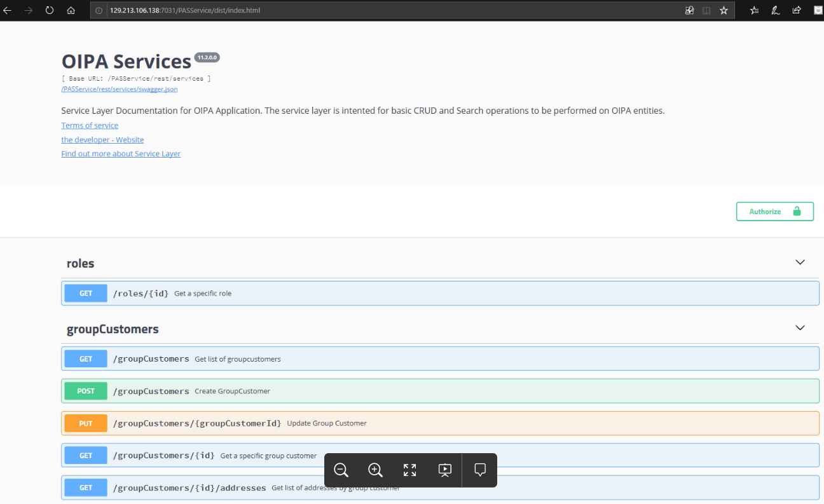The height and width of the screenshot is (504, 824).
Task: Click the roles section heading
Action: [x=81, y=263]
